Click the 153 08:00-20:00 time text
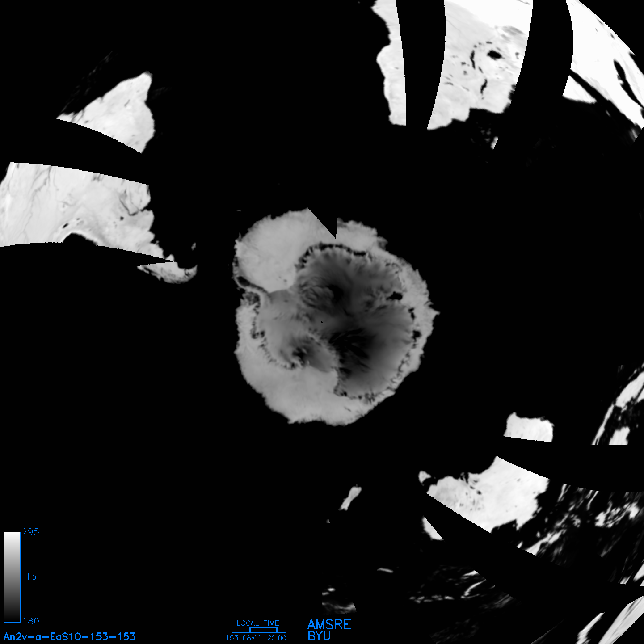The height and width of the screenshot is (644, 644). 256,638
